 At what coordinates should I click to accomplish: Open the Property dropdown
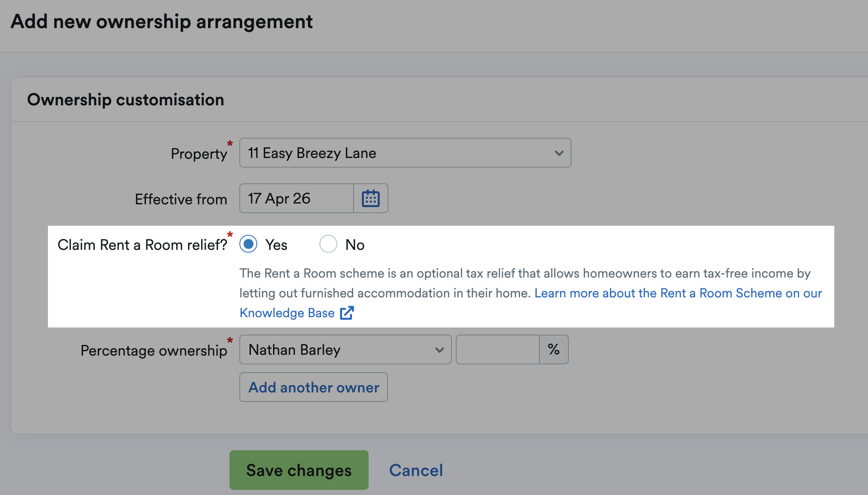tap(405, 153)
